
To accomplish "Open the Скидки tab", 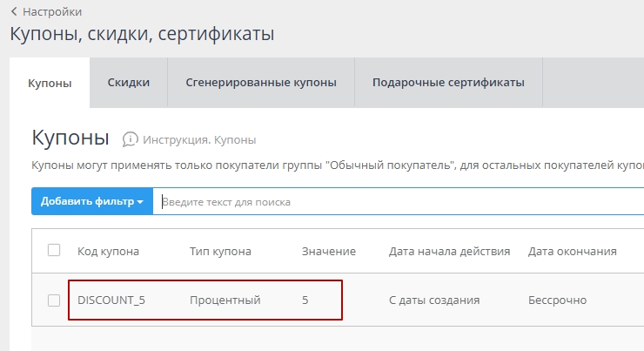I will 129,83.
